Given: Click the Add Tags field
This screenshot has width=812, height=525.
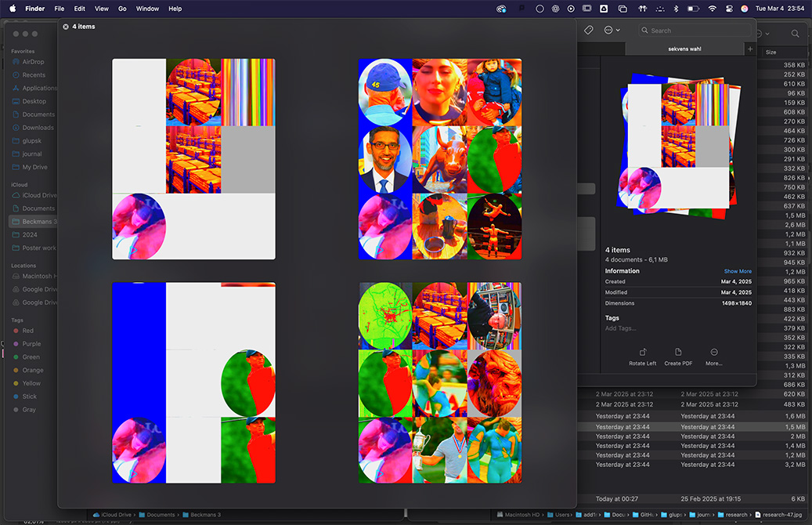Looking at the screenshot, I should click(x=620, y=328).
